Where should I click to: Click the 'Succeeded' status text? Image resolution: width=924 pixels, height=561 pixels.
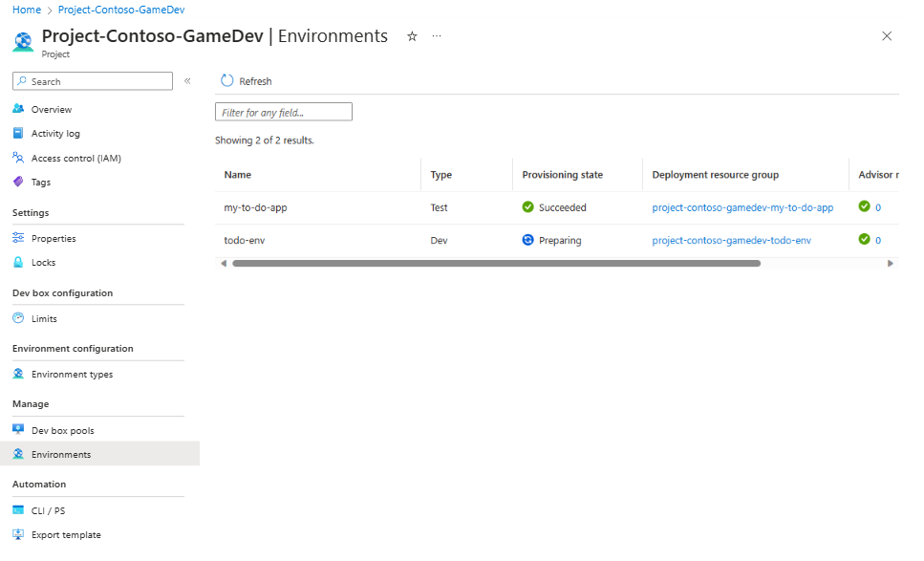[x=562, y=208]
